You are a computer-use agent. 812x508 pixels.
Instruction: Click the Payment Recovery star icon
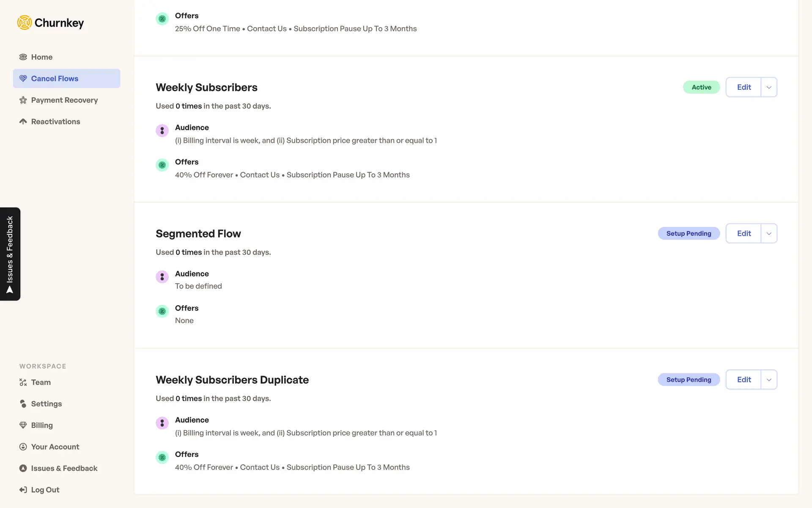click(x=23, y=100)
